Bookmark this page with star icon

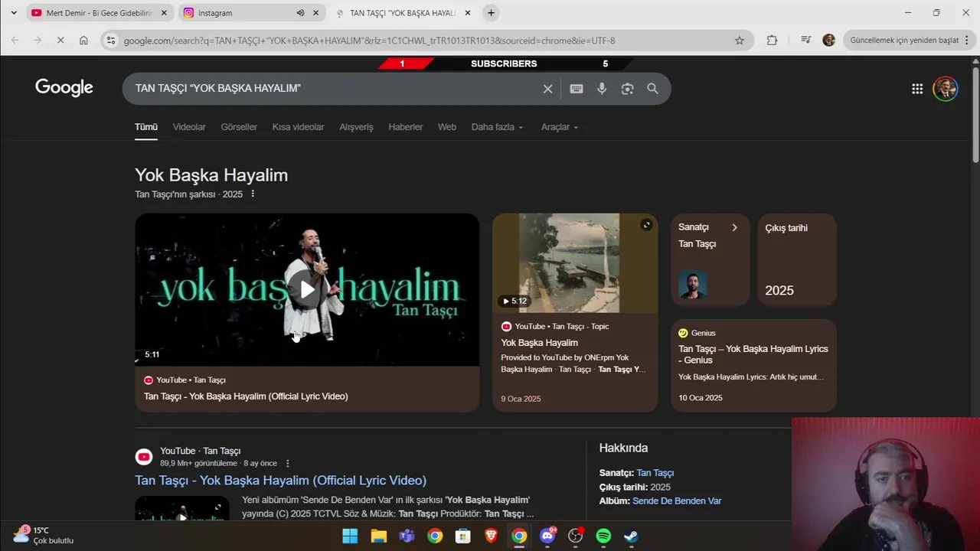point(739,41)
